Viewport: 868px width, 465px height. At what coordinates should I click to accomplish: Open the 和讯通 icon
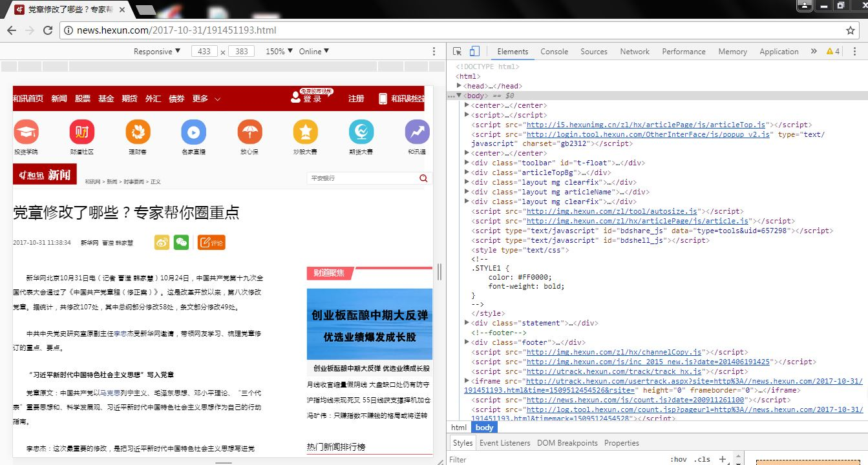coord(418,132)
